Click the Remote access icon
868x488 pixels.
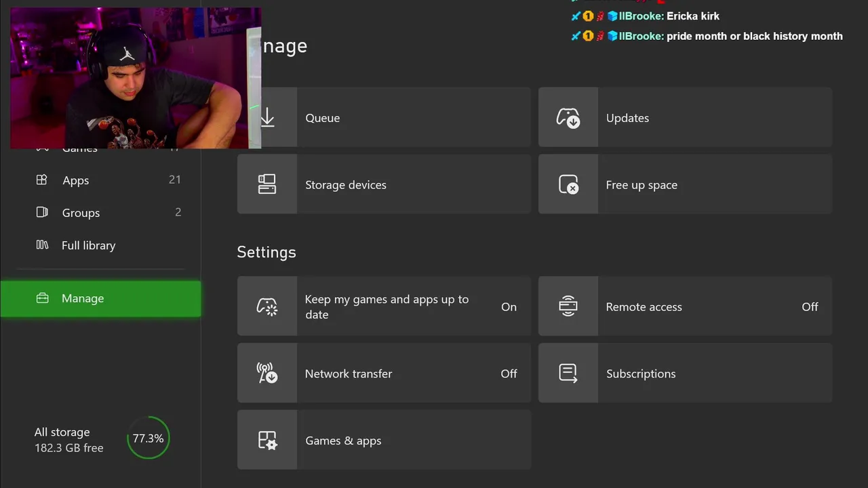[568, 306]
